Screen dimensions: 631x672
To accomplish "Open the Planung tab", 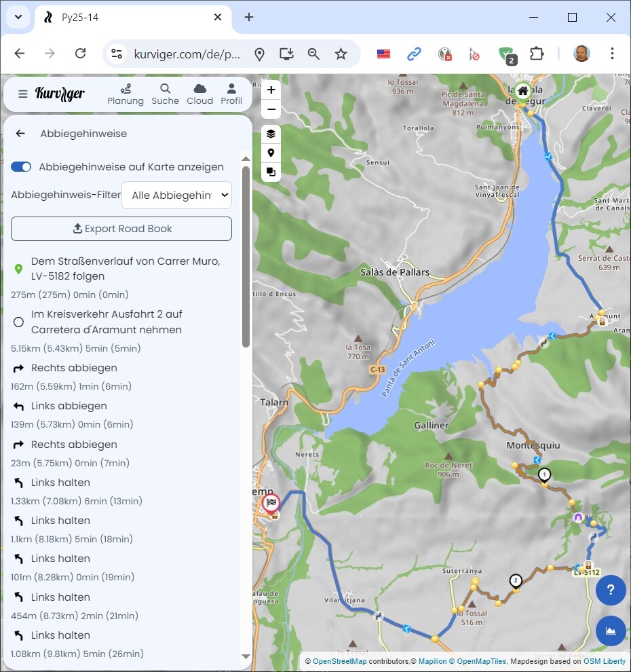I will 126,94.
